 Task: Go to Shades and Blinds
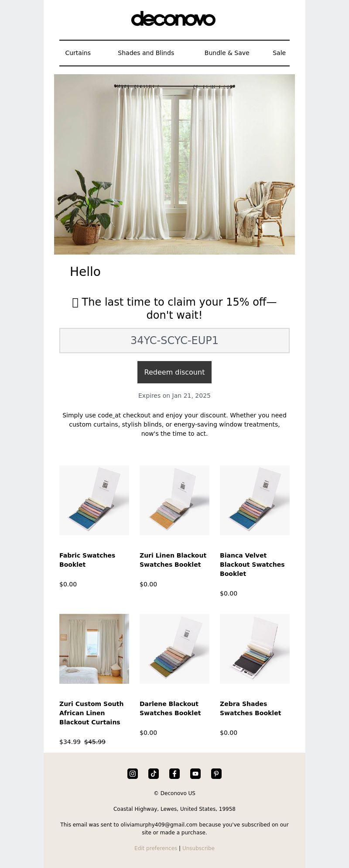click(x=146, y=53)
